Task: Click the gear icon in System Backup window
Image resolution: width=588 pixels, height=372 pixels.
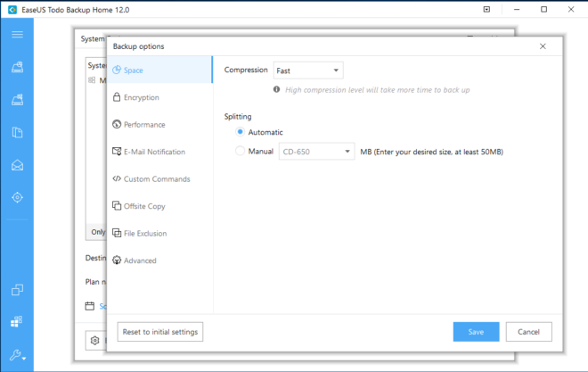Action: pyautogui.click(x=94, y=341)
